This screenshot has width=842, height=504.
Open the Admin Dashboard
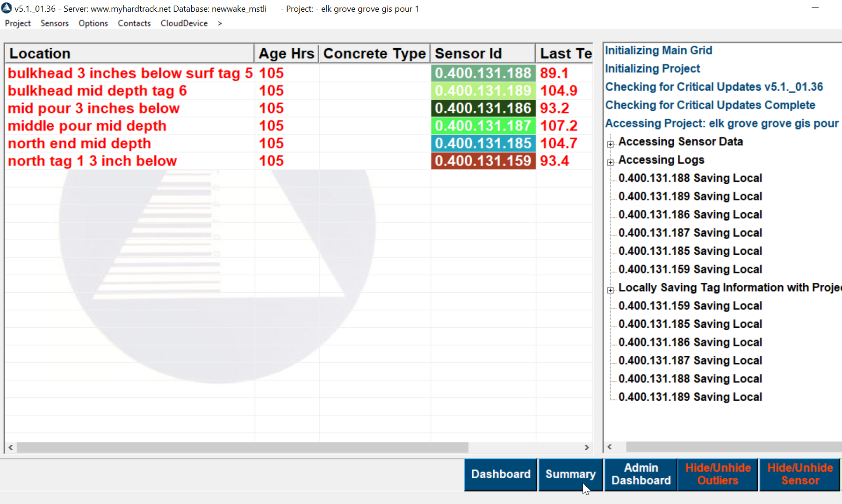coord(641,475)
